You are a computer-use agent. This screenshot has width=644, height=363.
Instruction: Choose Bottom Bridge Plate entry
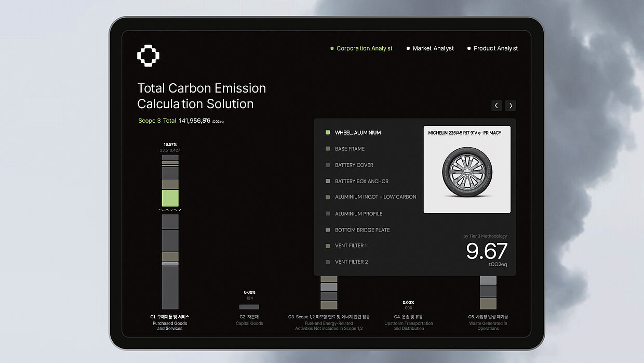pyautogui.click(x=362, y=230)
